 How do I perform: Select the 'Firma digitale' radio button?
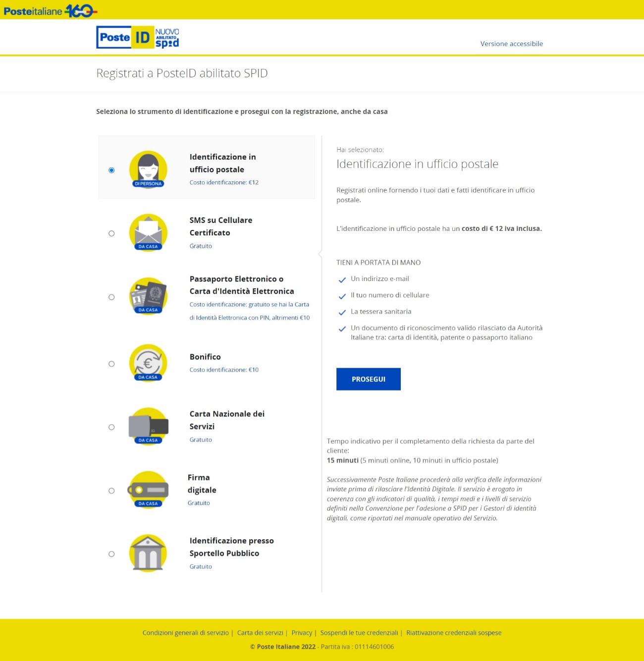click(x=111, y=491)
